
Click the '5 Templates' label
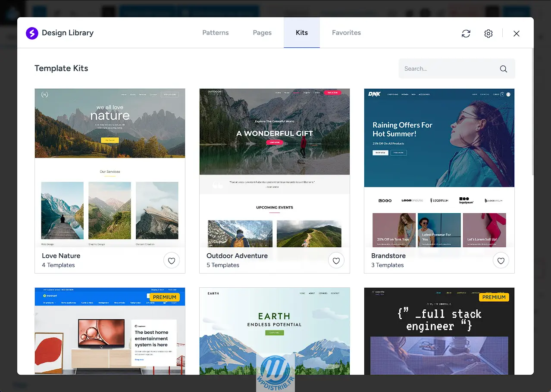click(x=223, y=265)
